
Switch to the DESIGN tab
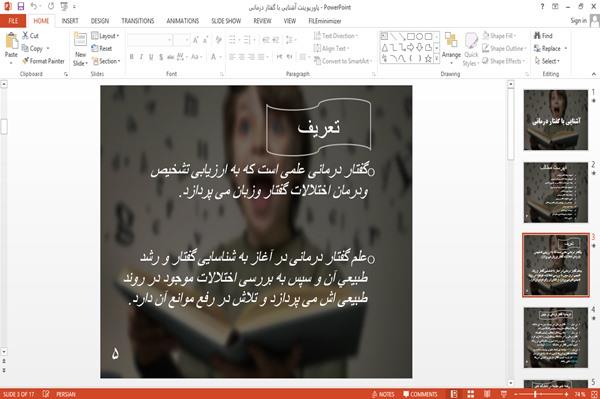(99, 21)
